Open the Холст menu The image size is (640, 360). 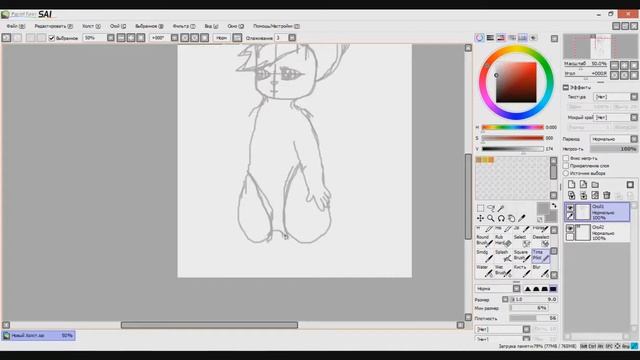point(91,26)
